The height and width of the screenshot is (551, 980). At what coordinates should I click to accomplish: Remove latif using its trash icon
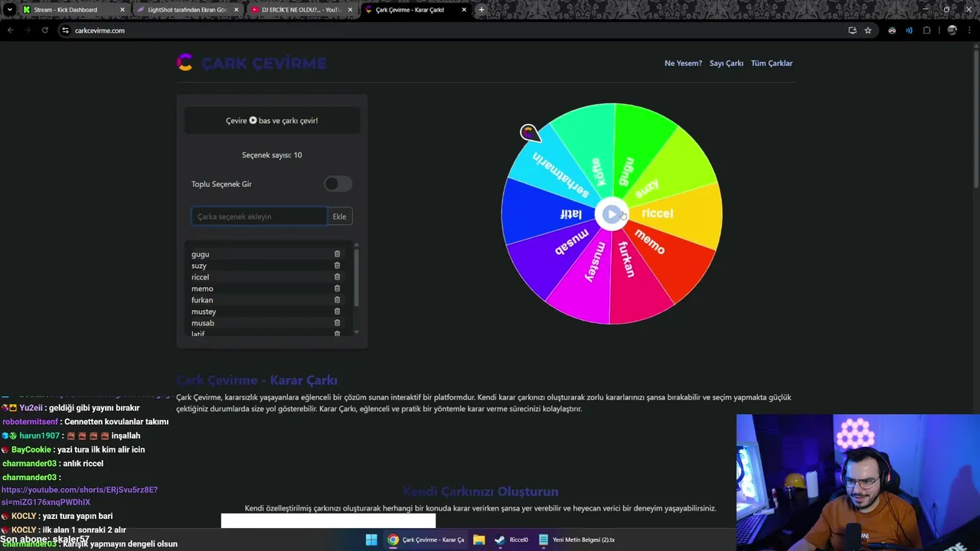coord(337,334)
